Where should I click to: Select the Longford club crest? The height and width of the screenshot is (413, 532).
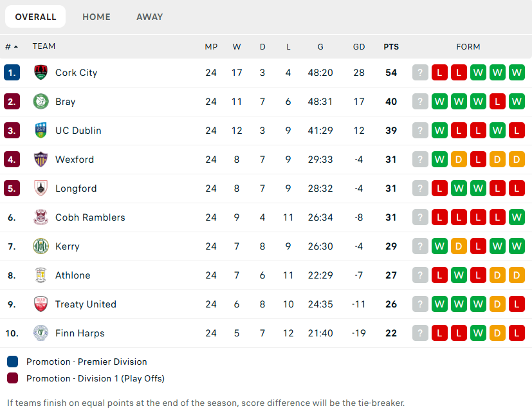coord(41,188)
